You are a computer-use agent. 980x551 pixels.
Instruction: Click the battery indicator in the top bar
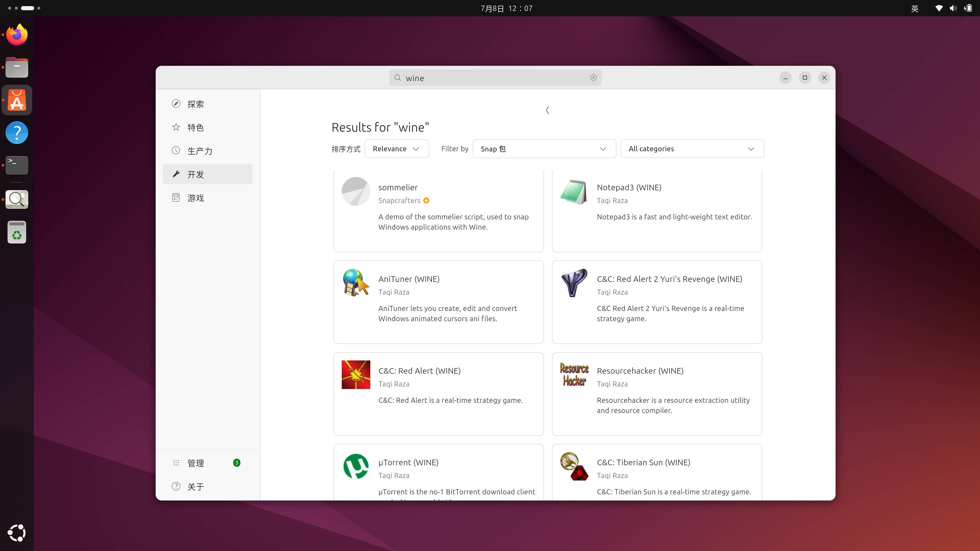coord(968,8)
